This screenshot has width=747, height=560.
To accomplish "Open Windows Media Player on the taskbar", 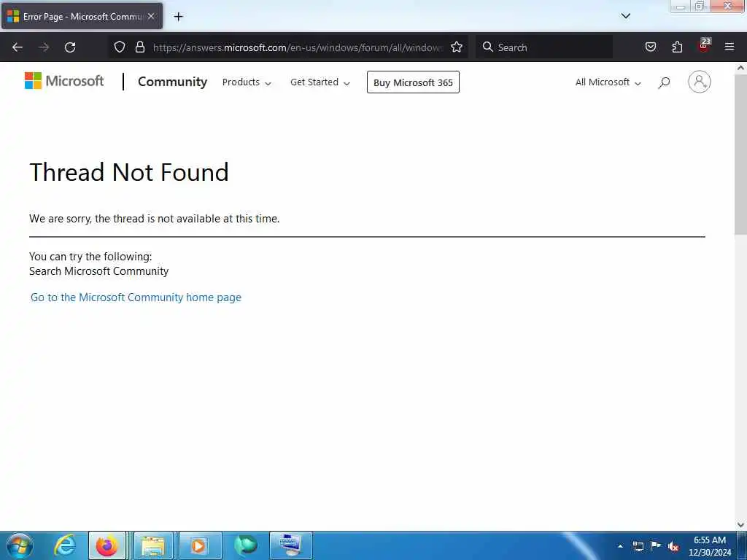I will 200,545.
